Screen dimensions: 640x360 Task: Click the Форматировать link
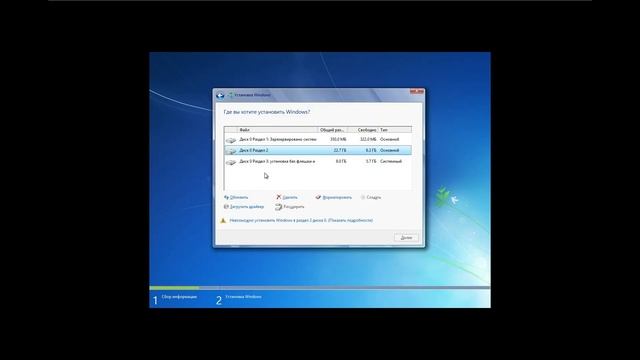[x=337, y=198]
